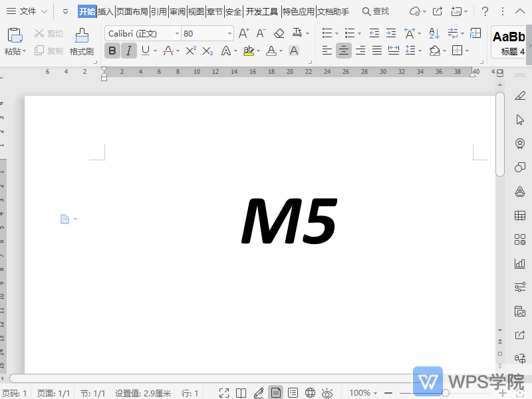Open chart tool in right sidebar
This screenshot has height=399, width=532.
pos(520,263)
